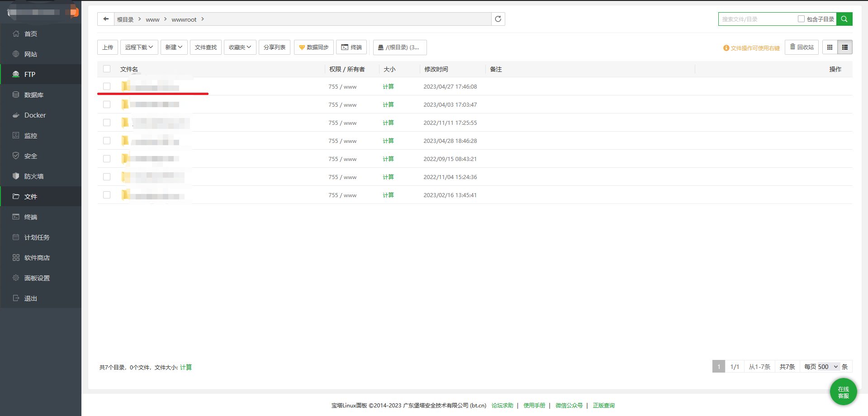868x416 pixels.
Task: Click the 数据同步 data sync button
Action: tap(314, 47)
